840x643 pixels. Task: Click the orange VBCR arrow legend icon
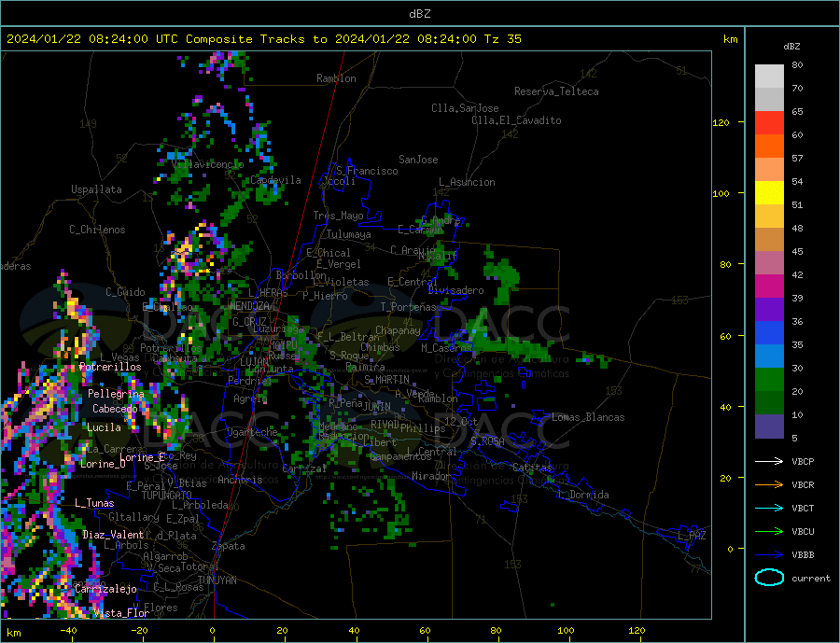pos(769,485)
